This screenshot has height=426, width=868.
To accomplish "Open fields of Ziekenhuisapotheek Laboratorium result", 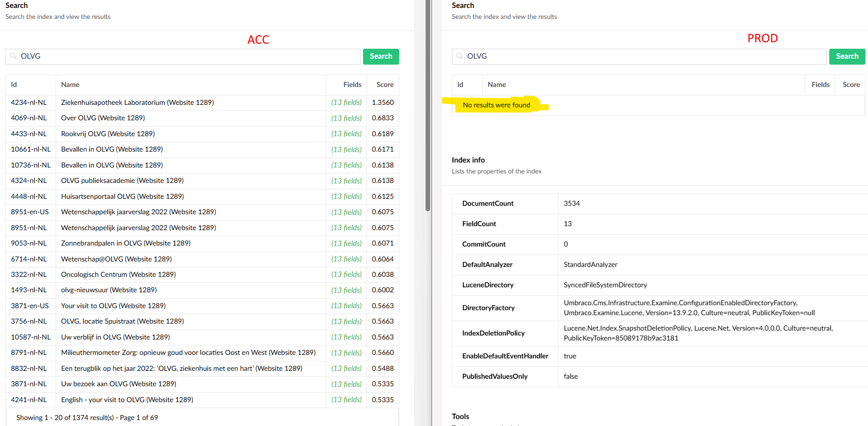I will point(346,102).
